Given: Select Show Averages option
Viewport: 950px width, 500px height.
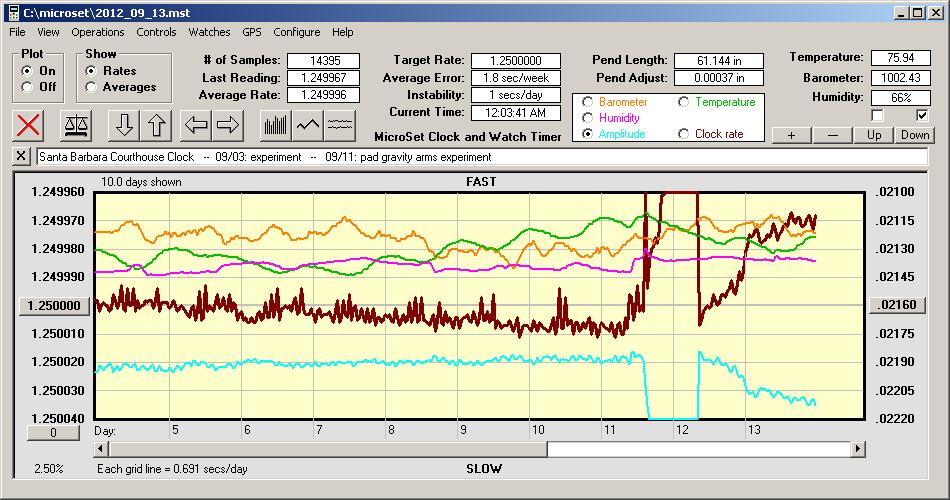Looking at the screenshot, I should tap(91, 87).
